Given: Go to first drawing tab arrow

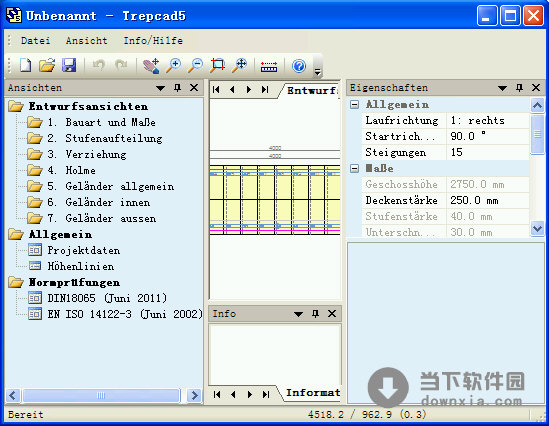Looking at the screenshot, I should (x=216, y=90).
